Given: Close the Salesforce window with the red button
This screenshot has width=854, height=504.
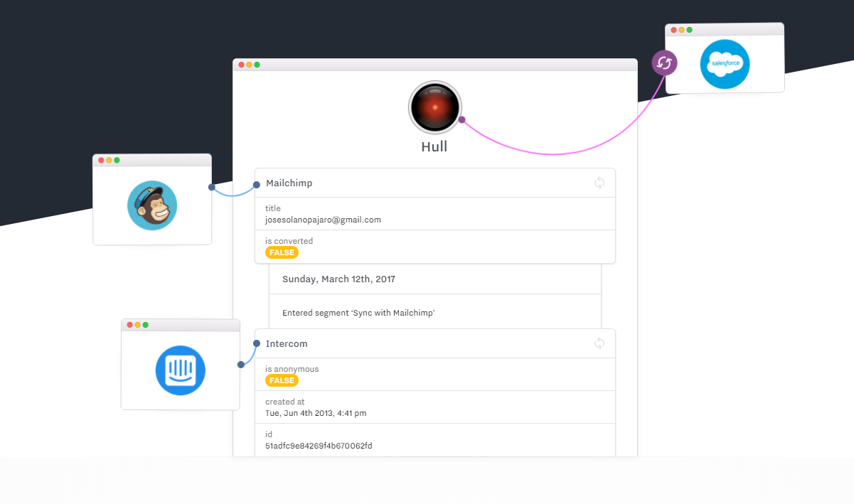Looking at the screenshot, I should [x=673, y=30].
